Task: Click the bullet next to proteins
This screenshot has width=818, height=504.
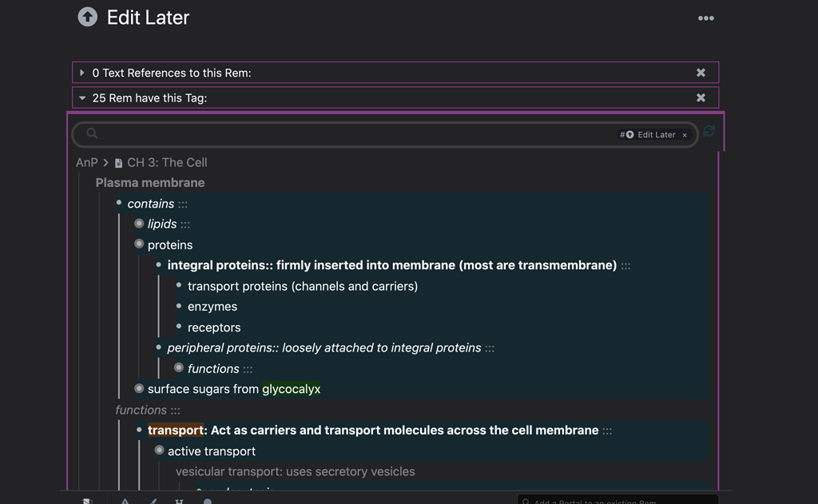Action: click(139, 244)
